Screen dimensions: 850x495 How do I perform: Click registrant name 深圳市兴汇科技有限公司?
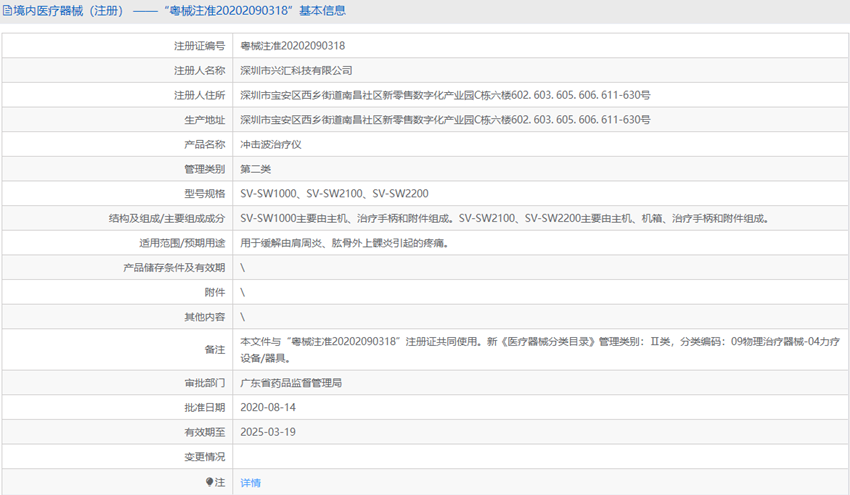[x=296, y=71]
